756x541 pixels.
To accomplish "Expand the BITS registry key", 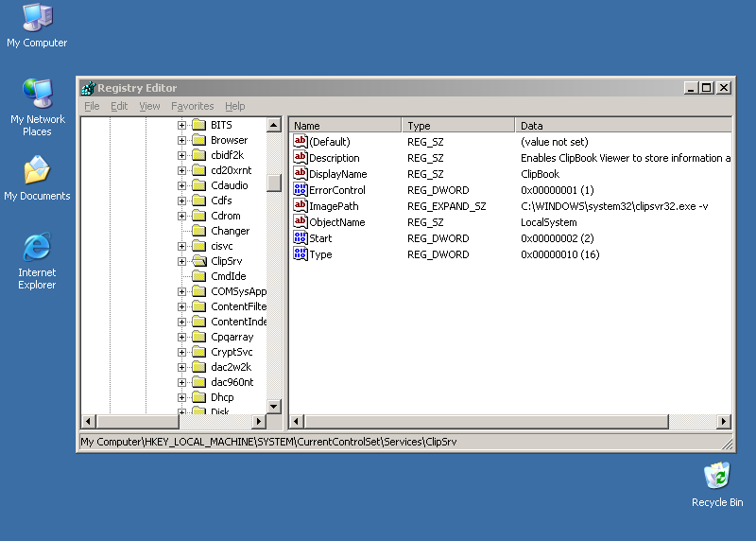I will 181,126.
